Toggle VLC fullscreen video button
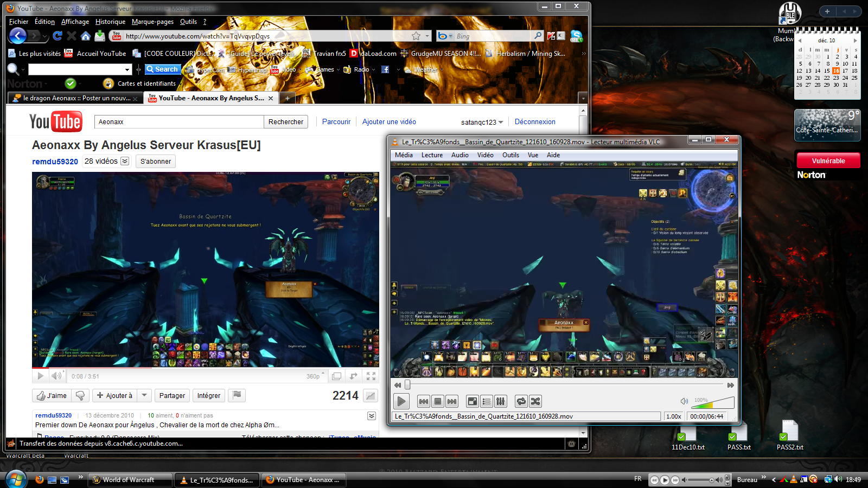Viewport: 868px width, 488px height. 473,401
